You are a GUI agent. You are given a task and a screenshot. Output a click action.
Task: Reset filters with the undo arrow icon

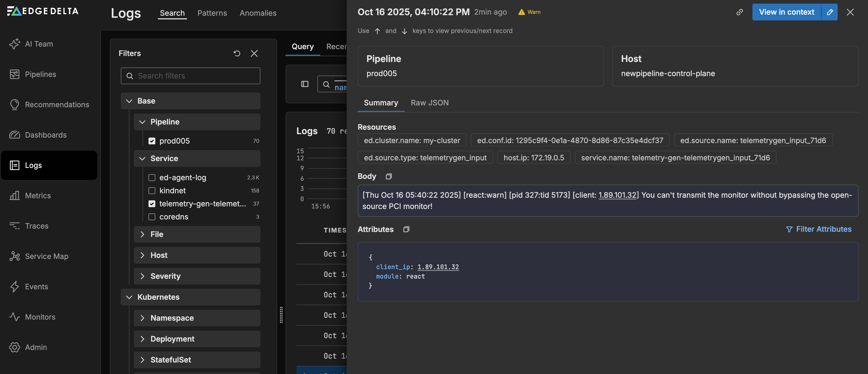(x=237, y=53)
